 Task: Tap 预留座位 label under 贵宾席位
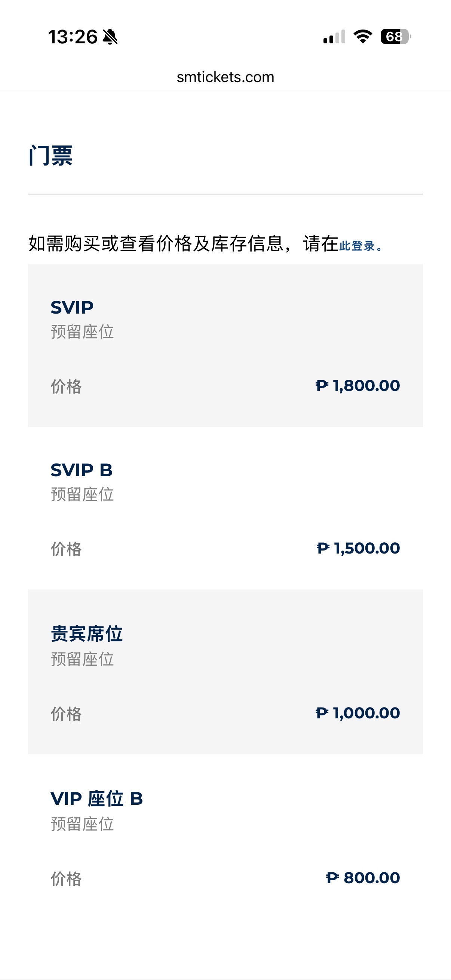click(x=82, y=659)
